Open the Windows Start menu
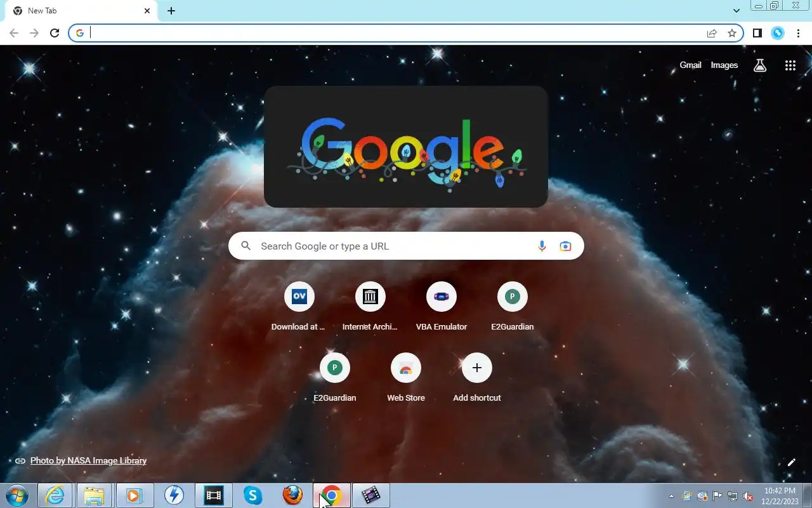The width and height of the screenshot is (812, 508). coord(16,495)
